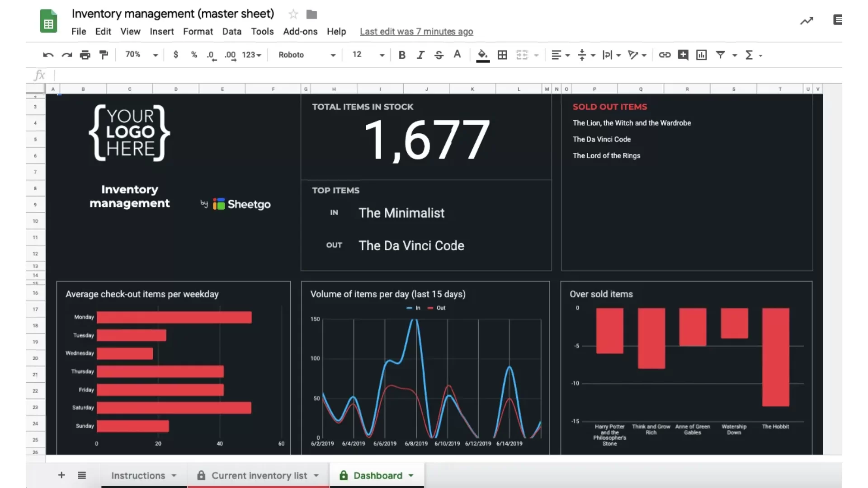This screenshot has width=868, height=488.
Task: Click the print icon
Action: click(85, 55)
